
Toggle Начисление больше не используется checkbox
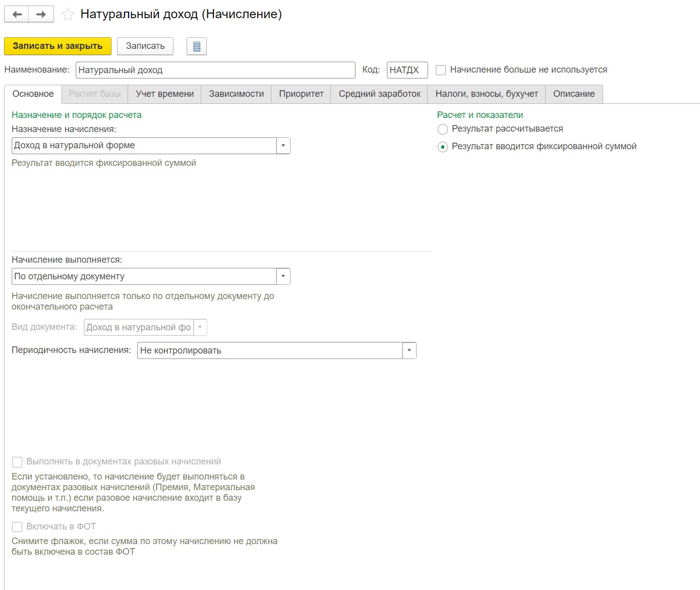tap(441, 70)
